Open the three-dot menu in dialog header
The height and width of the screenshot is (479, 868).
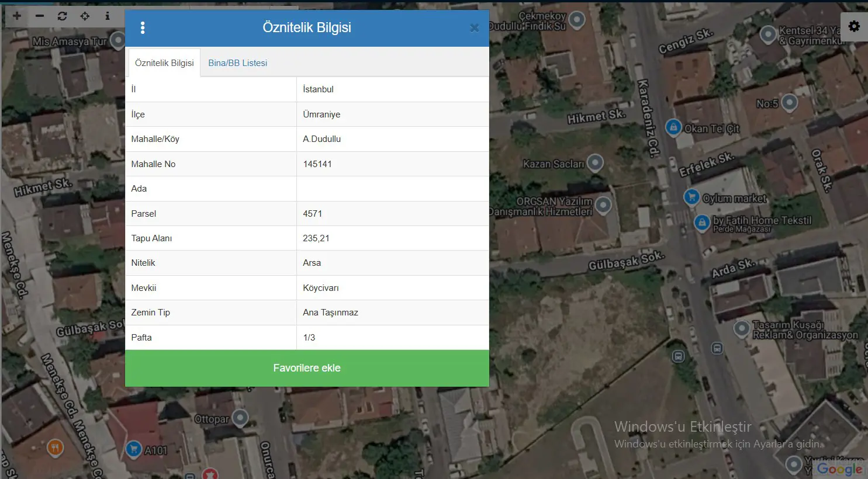coord(143,27)
